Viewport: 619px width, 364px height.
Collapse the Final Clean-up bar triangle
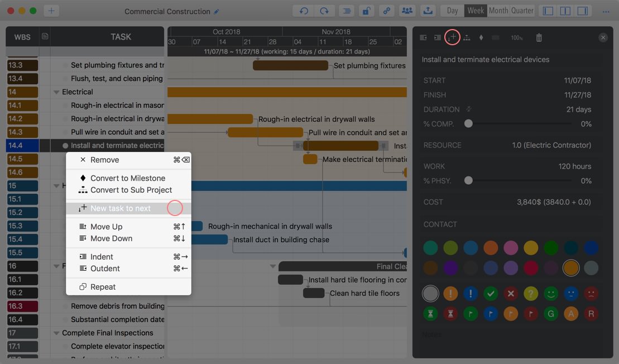tap(273, 266)
